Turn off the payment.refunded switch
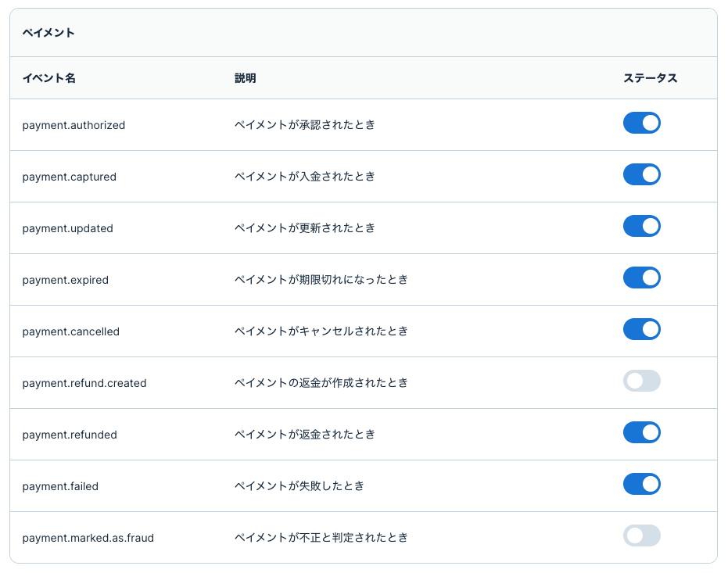 [x=642, y=432]
